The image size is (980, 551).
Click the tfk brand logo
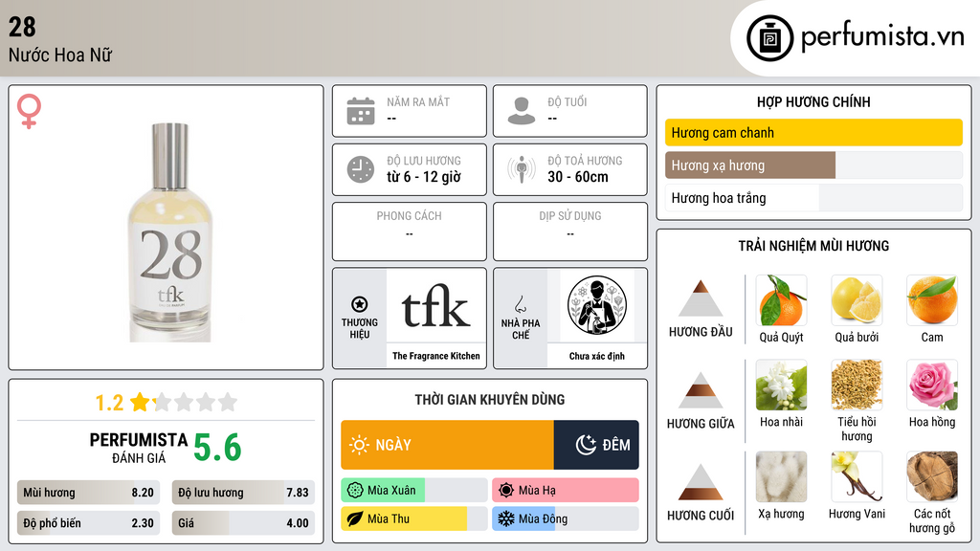(x=435, y=306)
